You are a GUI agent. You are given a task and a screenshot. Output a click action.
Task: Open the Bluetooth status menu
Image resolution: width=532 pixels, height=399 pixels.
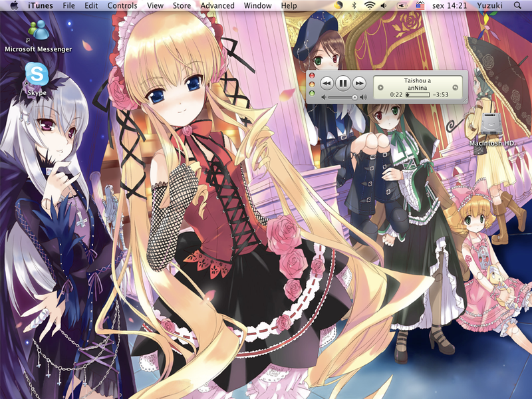pyautogui.click(x=354, y=5)
